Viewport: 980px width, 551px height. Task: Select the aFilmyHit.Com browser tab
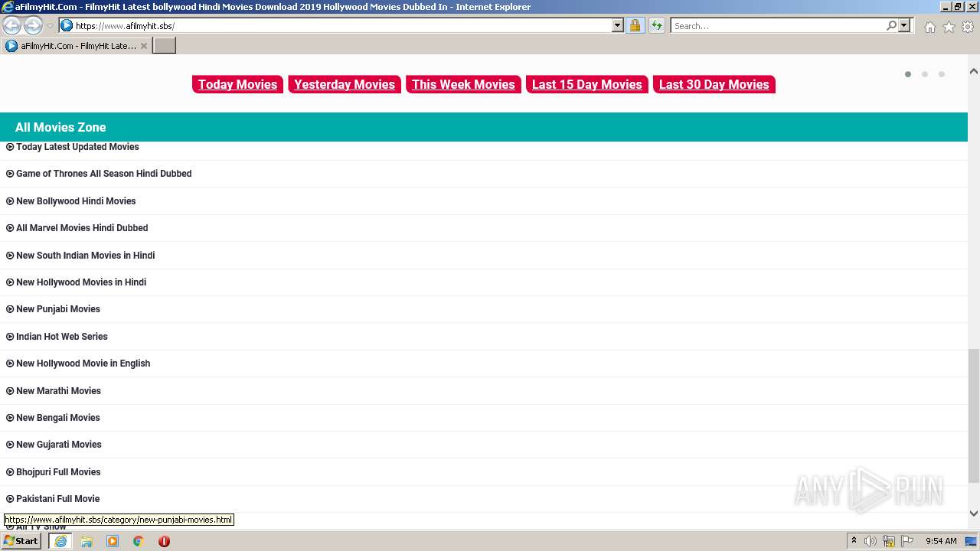pos(77,46)
